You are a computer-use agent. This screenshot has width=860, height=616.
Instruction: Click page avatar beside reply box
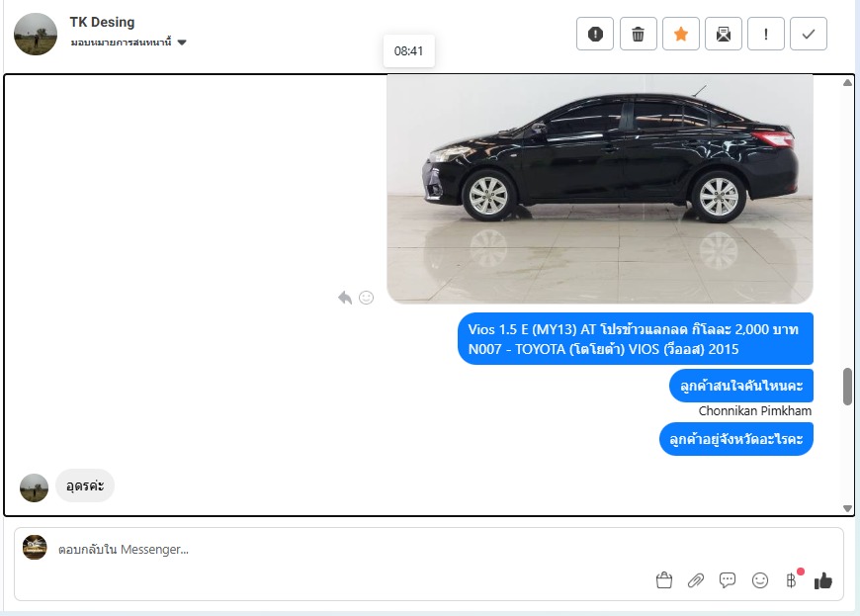point(35,548)
